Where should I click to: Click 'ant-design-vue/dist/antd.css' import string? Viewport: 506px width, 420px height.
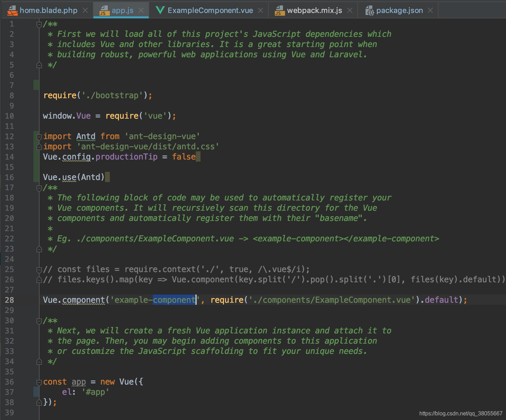[x=148, y=147]
